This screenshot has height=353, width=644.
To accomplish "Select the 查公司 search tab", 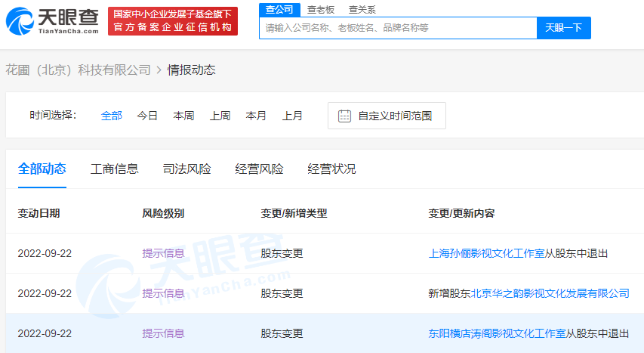I will 279,10.
